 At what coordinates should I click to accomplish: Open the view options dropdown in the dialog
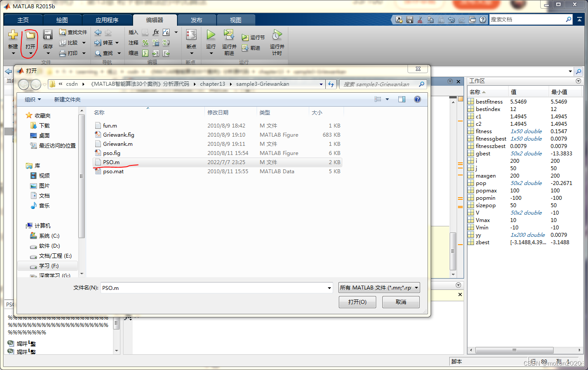[x=388, y=99]
